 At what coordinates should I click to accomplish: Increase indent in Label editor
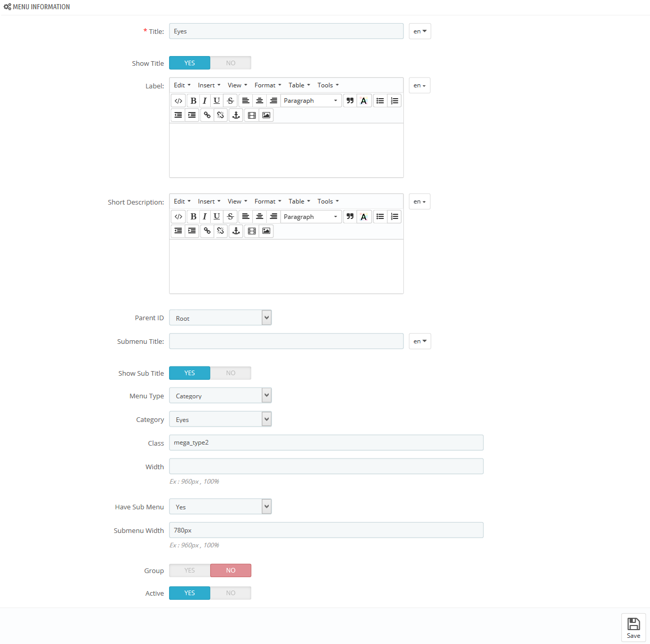(x=192, y=115)
